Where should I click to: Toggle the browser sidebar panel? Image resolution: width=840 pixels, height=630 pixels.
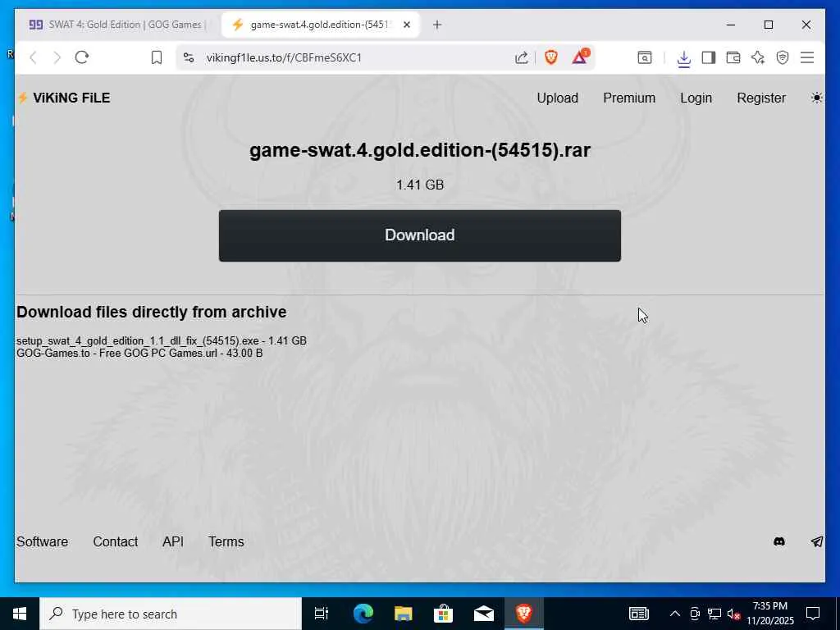click(708, 57)
